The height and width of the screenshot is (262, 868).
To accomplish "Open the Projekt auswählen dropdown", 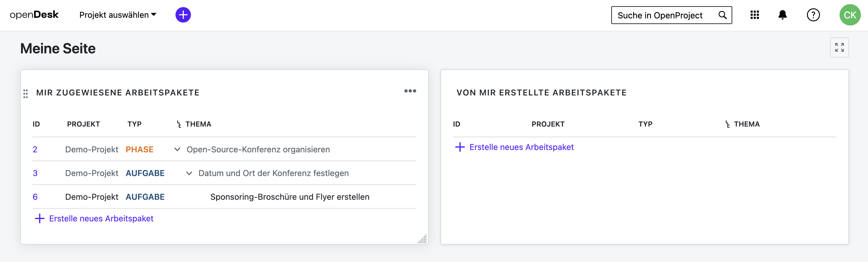I will click(x=118, y=15).
